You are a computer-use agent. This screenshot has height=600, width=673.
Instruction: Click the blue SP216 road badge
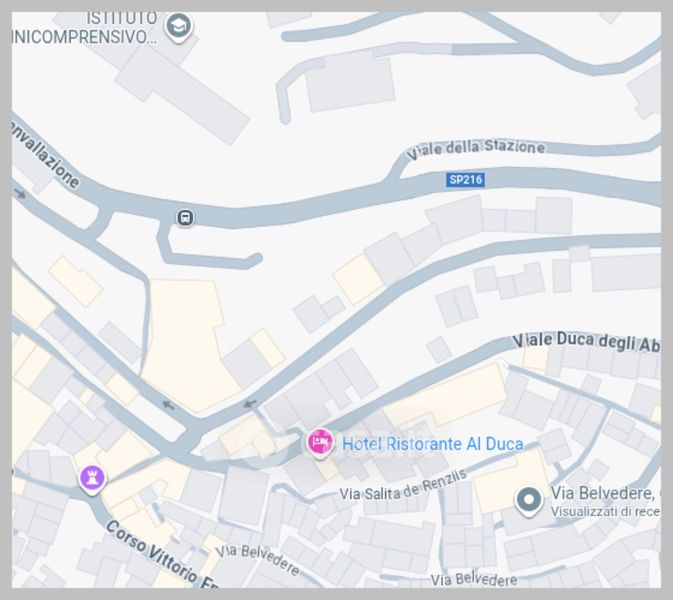[x=466, y=179]
